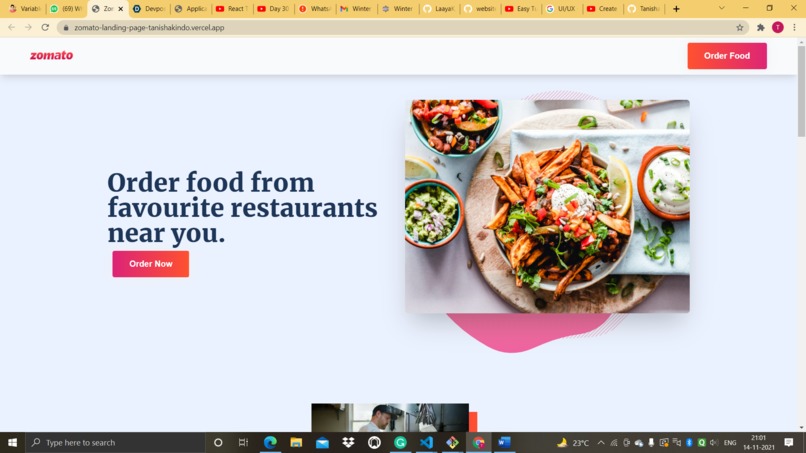Screen dimensions: 806x453
Task: Switch to the Day 30 tab
Action: [273, 9]
